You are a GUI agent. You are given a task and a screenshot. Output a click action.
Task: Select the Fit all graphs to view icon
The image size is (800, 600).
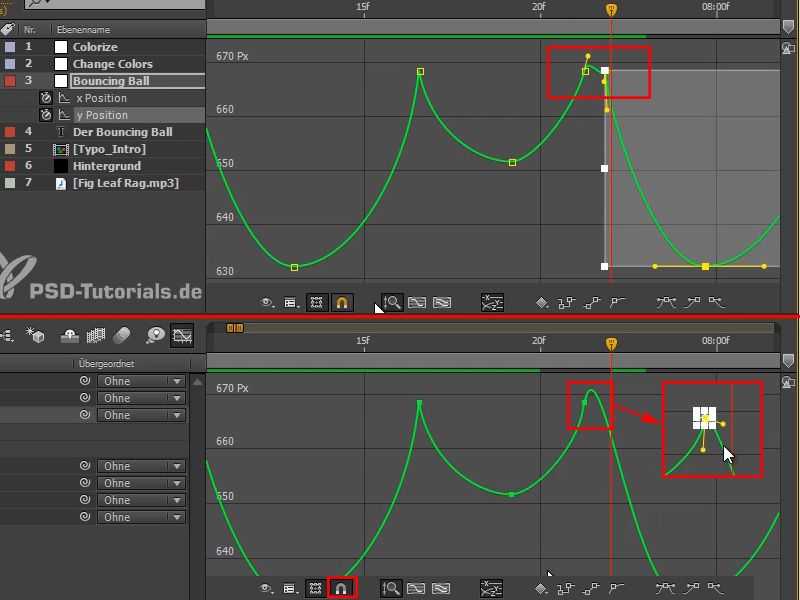click(444, 302)
